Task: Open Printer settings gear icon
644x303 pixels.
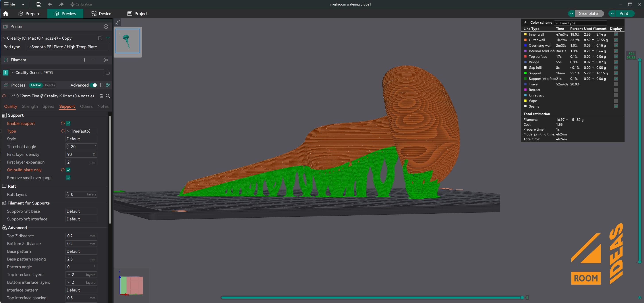Action: coord(106,27)
